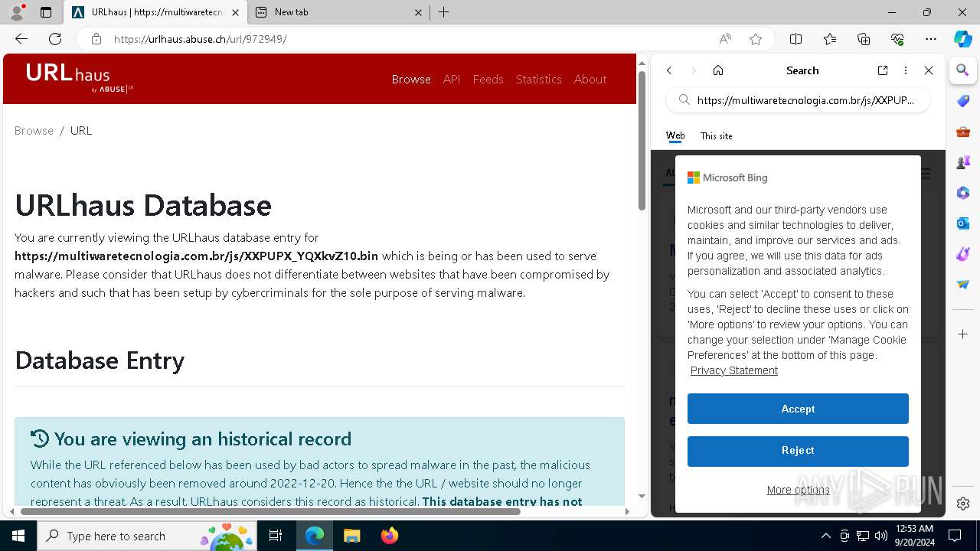Open the Designer sidebar icon

click(x=963, y=254)
